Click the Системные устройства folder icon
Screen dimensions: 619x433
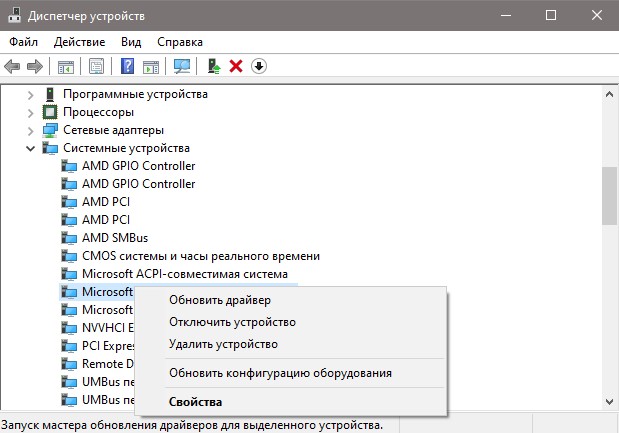tap(50, 148)
